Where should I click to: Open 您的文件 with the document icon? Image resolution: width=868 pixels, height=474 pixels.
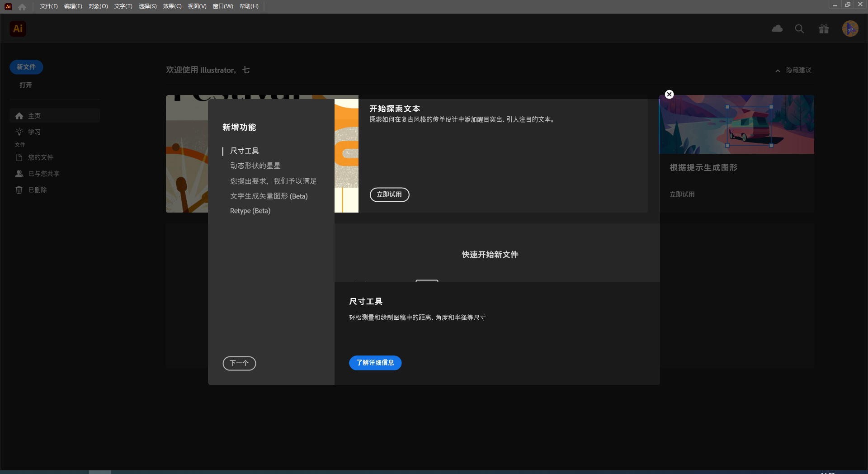19,157
